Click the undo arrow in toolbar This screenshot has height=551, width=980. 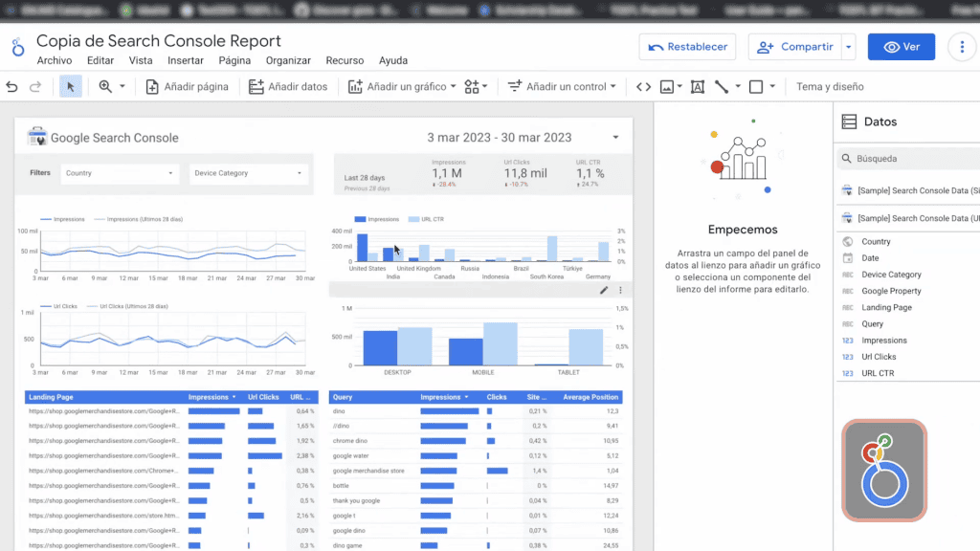[x=11, y=87]
